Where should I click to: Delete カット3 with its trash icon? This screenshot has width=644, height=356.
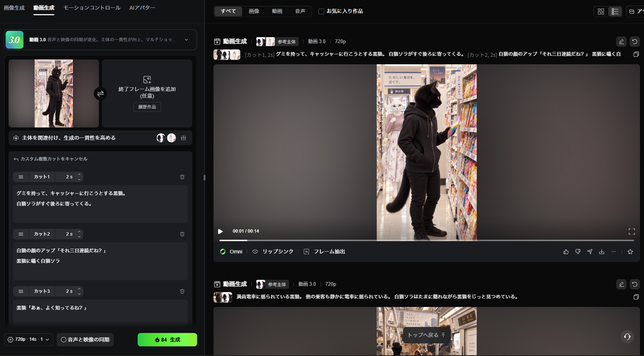click(182, 291)
